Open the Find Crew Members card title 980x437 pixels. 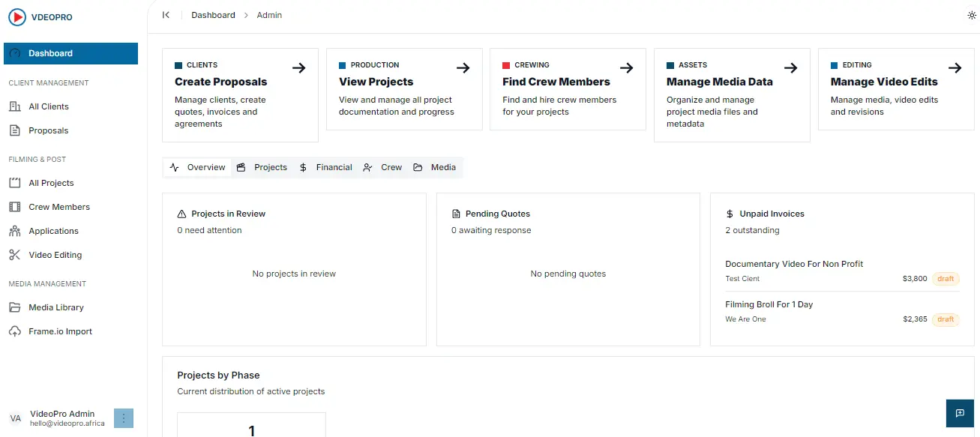[x=556, y=82]
